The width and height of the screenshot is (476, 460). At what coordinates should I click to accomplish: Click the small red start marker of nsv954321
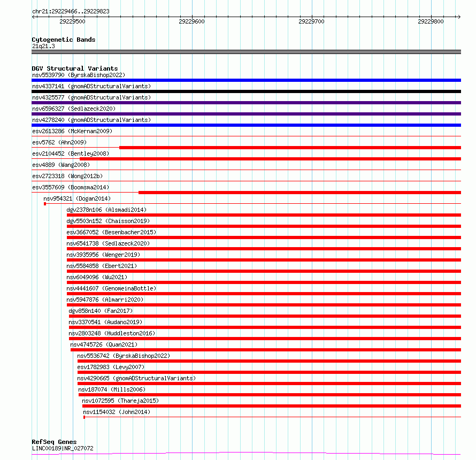(45, 204)
